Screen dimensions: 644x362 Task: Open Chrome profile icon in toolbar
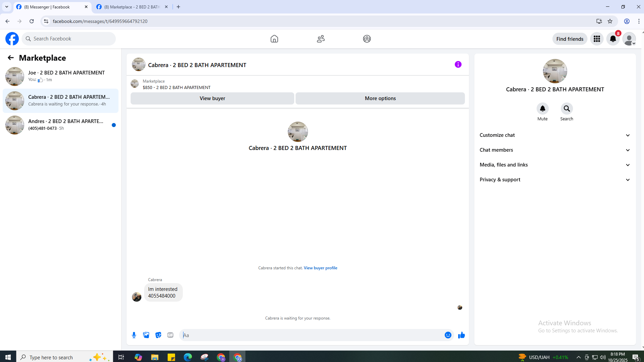click(627, 21)
